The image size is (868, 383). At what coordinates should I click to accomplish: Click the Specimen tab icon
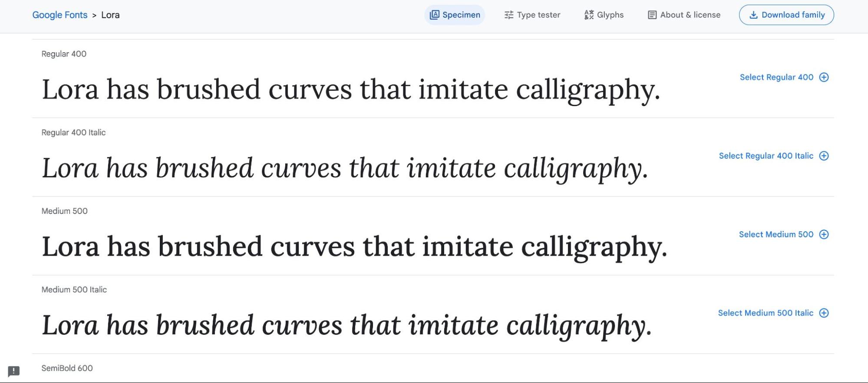click(434, 15)
